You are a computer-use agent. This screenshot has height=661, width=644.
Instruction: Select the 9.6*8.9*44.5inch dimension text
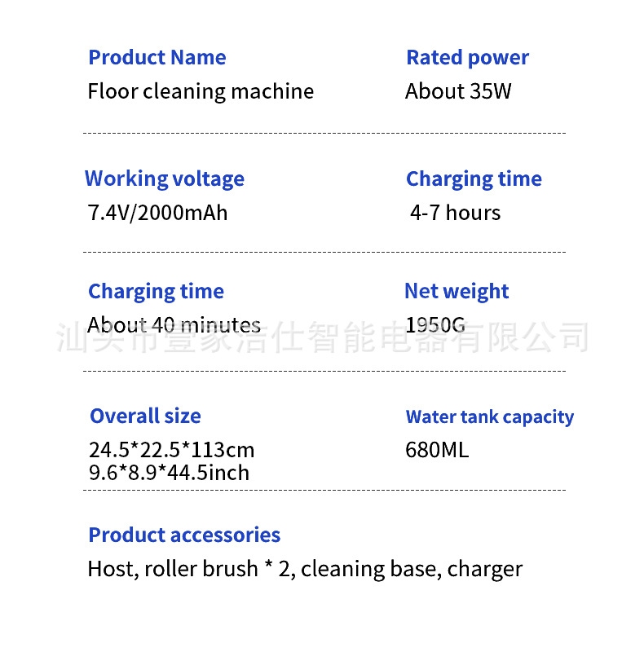169,473
